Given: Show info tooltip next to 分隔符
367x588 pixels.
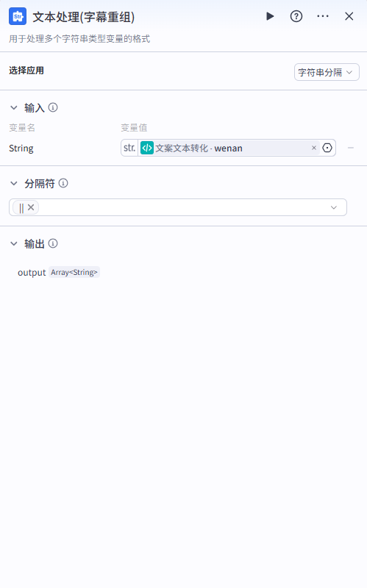Looking at the screenshot, I should (63, 183).
